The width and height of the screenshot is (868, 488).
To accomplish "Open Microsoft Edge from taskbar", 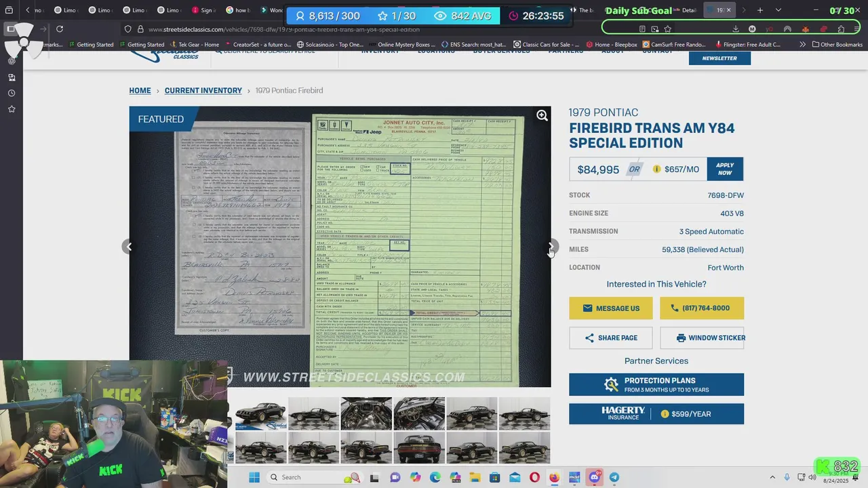I will (435, 477).
